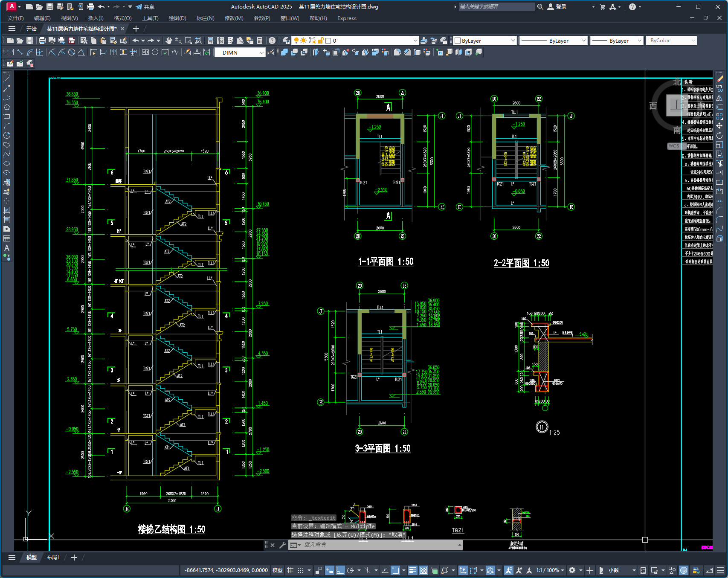The image size is (728, 578).
Task: Select the Mirror tool in right toolbar
Action: click(x=719, y=98)
